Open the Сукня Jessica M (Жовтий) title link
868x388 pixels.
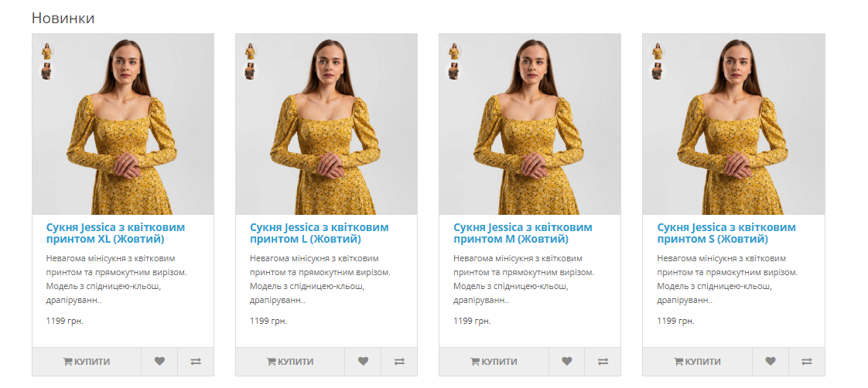[x=522, y=233]
